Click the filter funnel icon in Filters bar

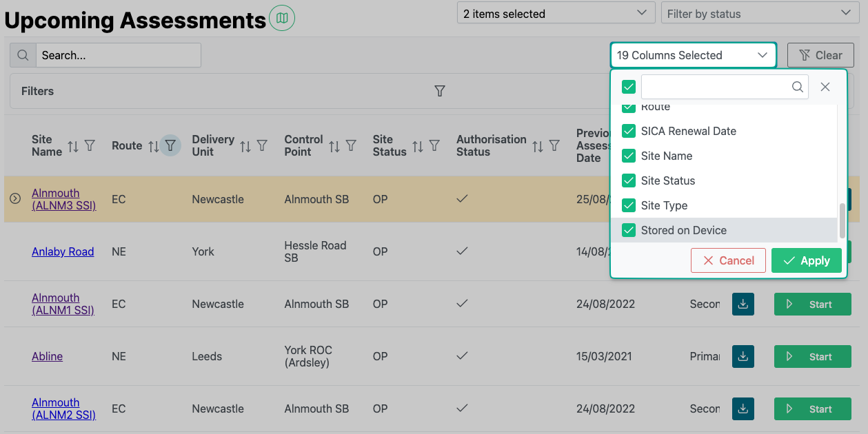tap(439, 91)
